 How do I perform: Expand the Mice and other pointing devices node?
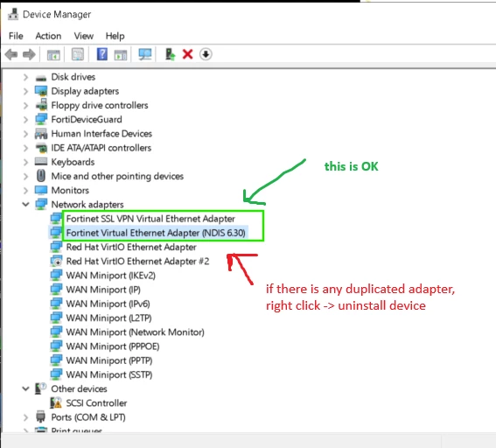pos(25,176)
